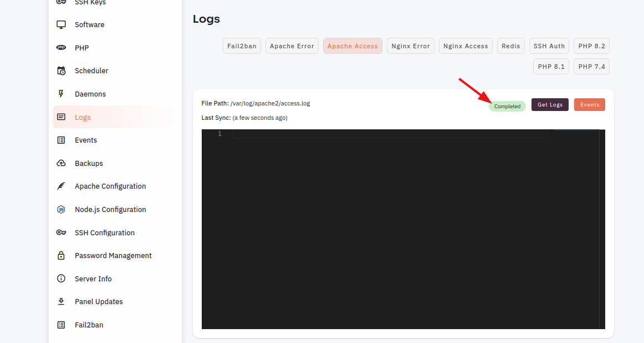Viewport: 644px width, 343px height.
Task: Click line 1 in the log editor
Action: point(390,134)
